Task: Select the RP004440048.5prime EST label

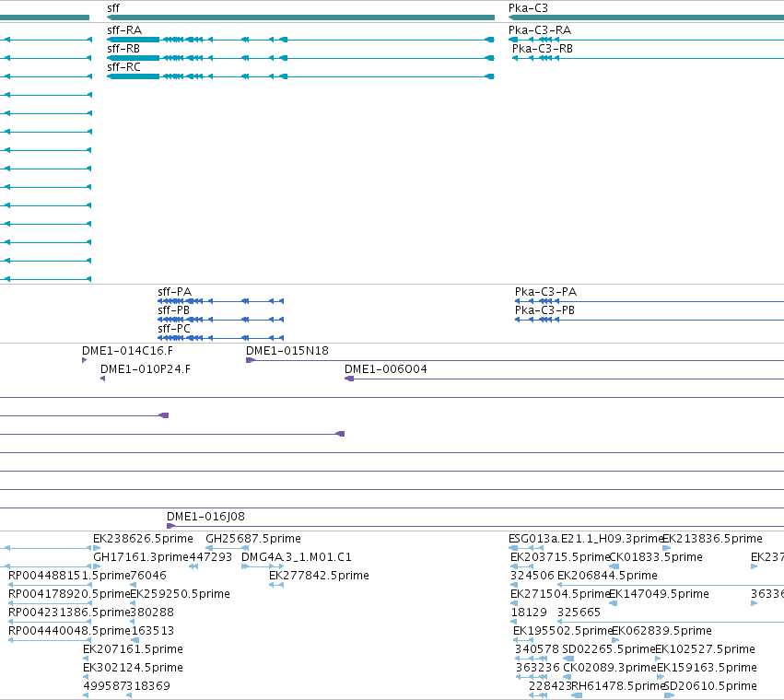Action: point(69,631)
